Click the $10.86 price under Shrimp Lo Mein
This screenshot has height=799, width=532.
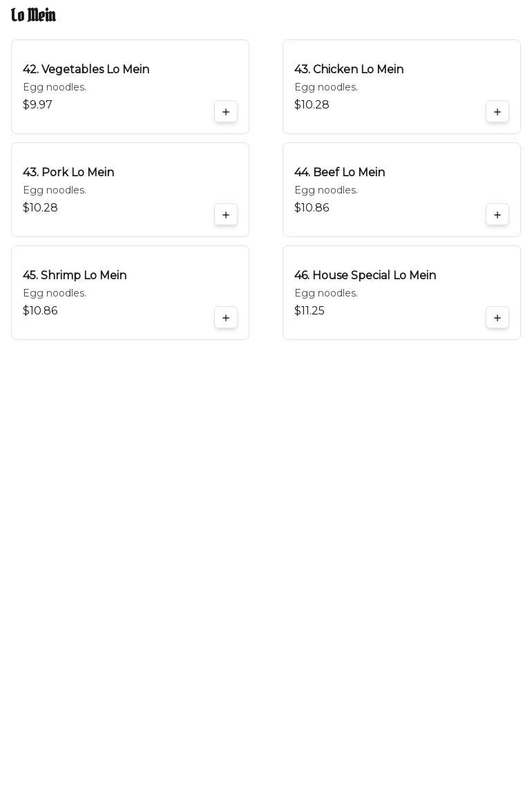pyautogui.click(x=40, y=311)
